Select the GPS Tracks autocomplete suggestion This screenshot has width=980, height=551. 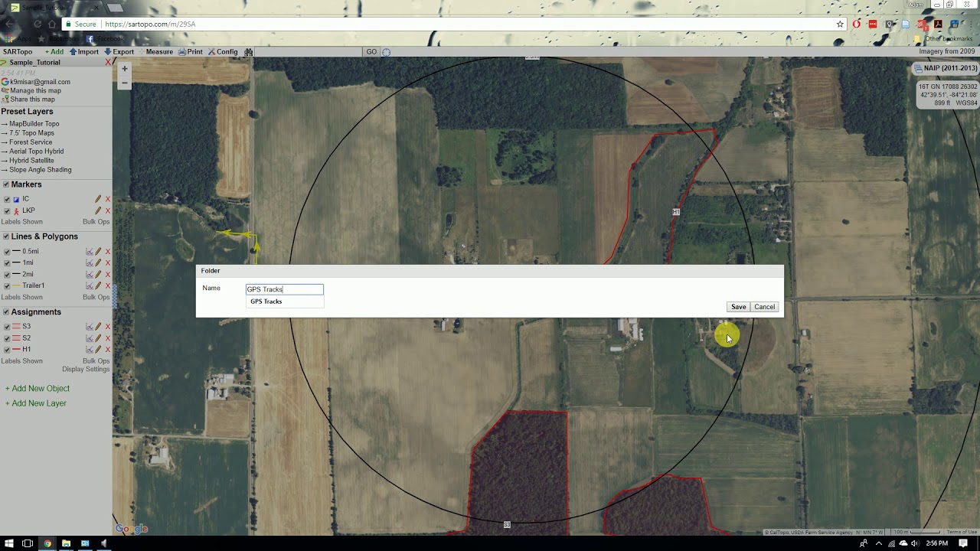(x=266, y=302)
